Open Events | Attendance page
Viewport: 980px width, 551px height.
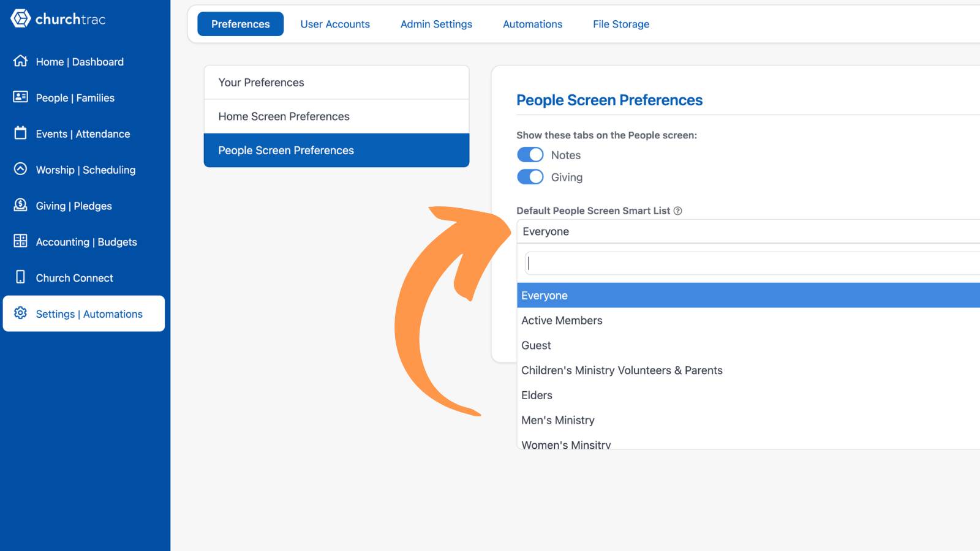click(x=83, y=134)
